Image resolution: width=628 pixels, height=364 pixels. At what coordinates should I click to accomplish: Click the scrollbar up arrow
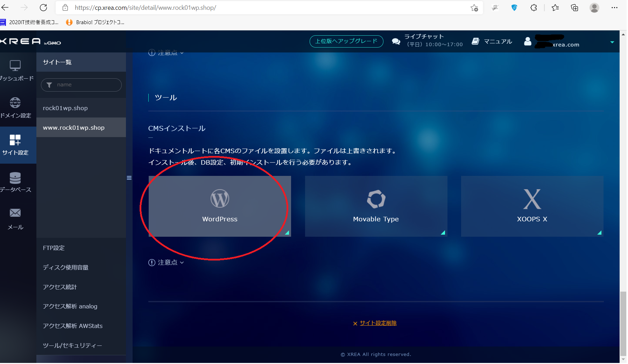(623, 34)
